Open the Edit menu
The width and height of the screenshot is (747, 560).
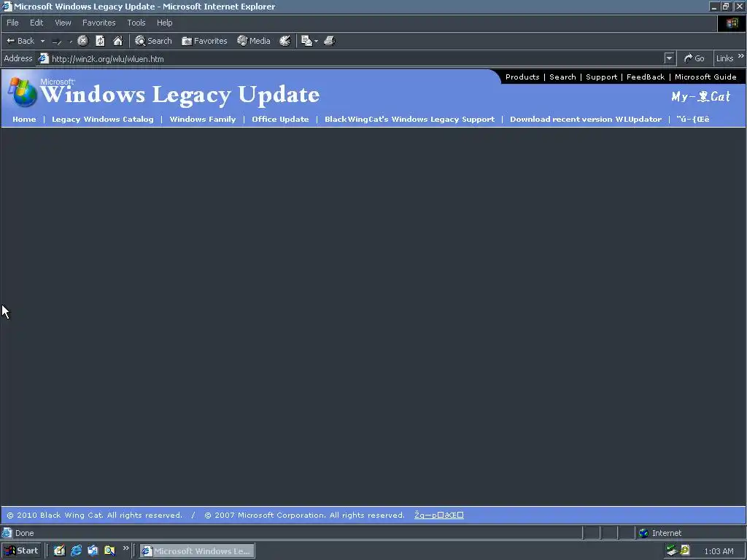click(x=36, y=23)
